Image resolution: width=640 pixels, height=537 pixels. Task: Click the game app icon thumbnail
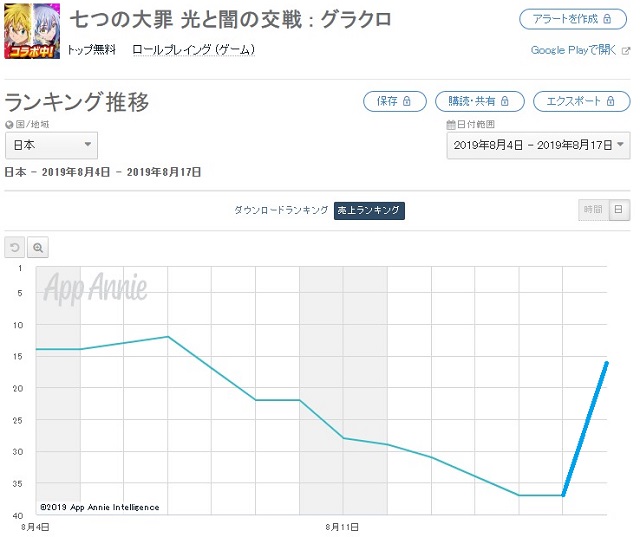[32, 31]
